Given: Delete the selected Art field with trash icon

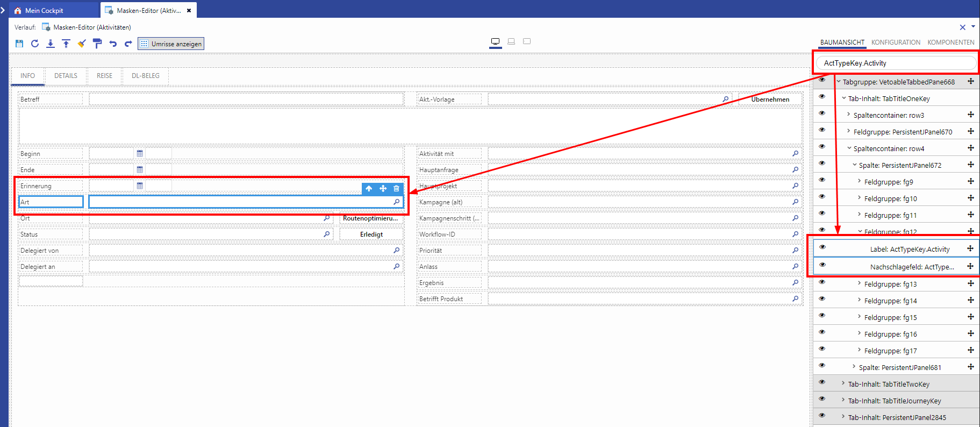Looking at the screenshot, I should [396, 188].
